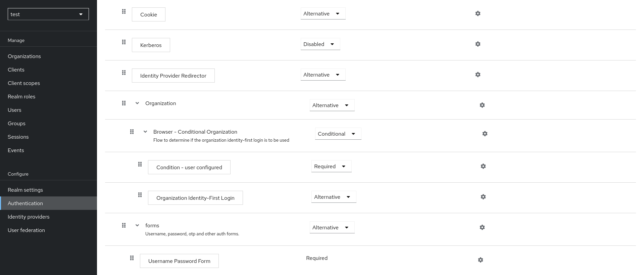
Task: Click drag handle next to Kerberos
Action: point(124,42)
